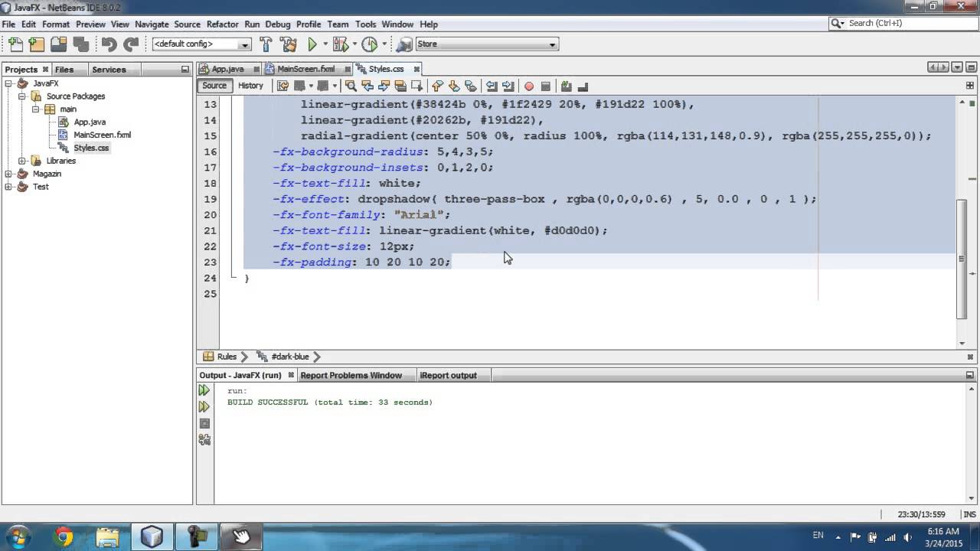Image resolution: width=980 pixels, height=551 pixels.
Task: Close the Styles.css editor tab
Action: pyautogui.click(x=417, y=69)
